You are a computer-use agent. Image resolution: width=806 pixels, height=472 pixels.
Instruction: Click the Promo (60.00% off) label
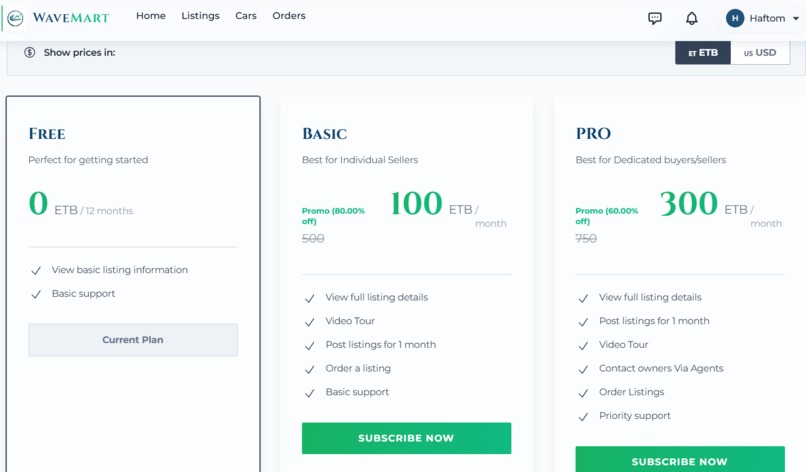pyautogui.click(x=607, y=216)
